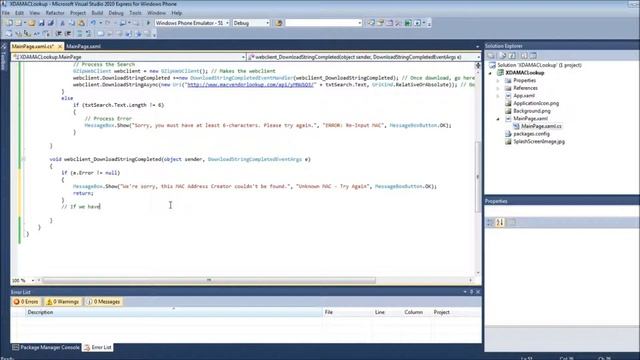Screen dimensions: 640x360
Task: Close the MainPage.xaml.cs tab
Action: [x=60, y=47]
